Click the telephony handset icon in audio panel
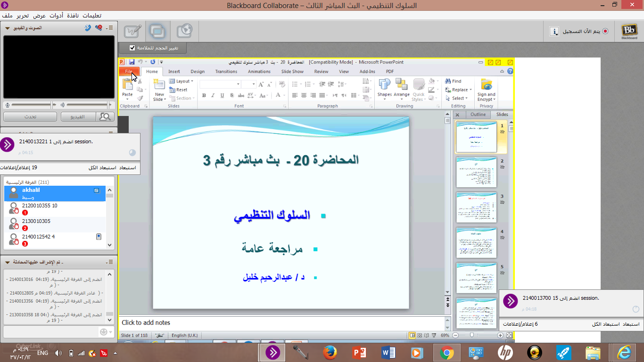The height and width of the screenshot is (362, 644). tap(88, 28)
